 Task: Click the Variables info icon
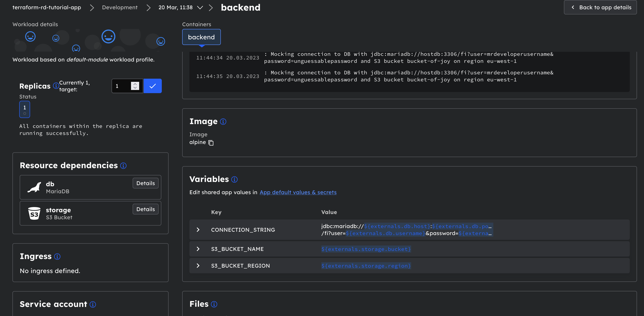234,179
